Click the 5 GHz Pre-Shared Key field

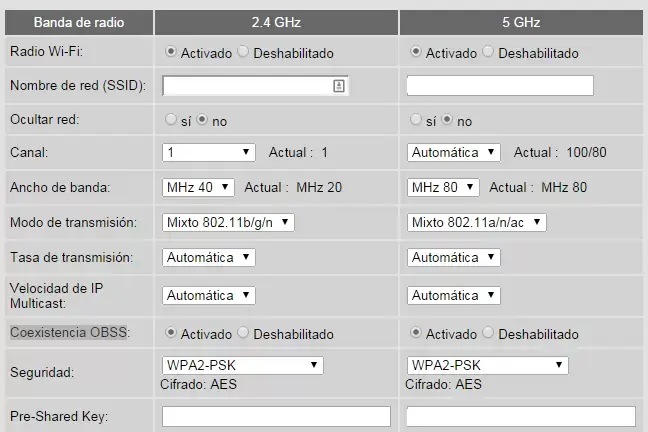(520, 416)
